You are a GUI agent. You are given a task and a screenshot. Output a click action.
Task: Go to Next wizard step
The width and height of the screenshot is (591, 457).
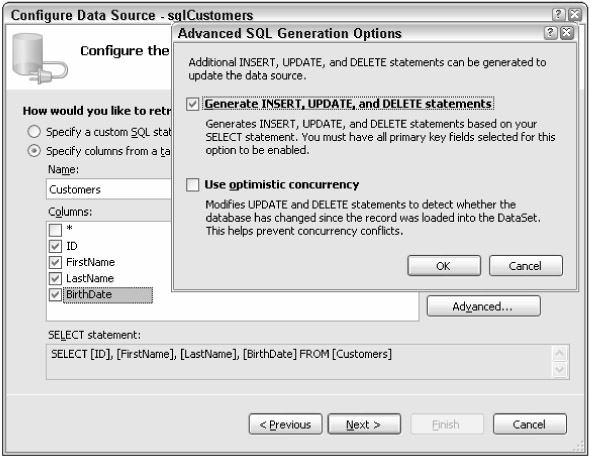(364, 425)
